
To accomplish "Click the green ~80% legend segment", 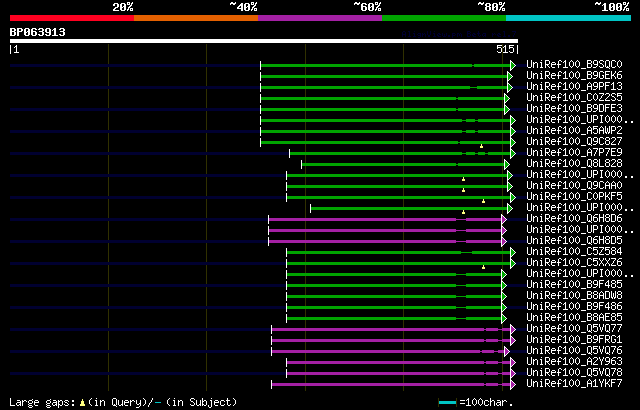I will click(444, 18).
